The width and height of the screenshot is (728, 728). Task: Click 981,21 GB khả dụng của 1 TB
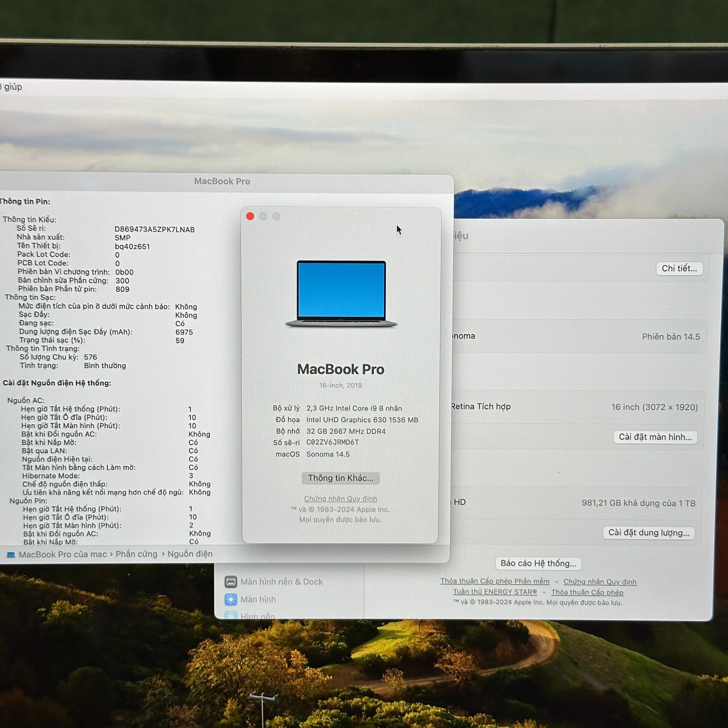pyautogui.click(x=638, y=503)
